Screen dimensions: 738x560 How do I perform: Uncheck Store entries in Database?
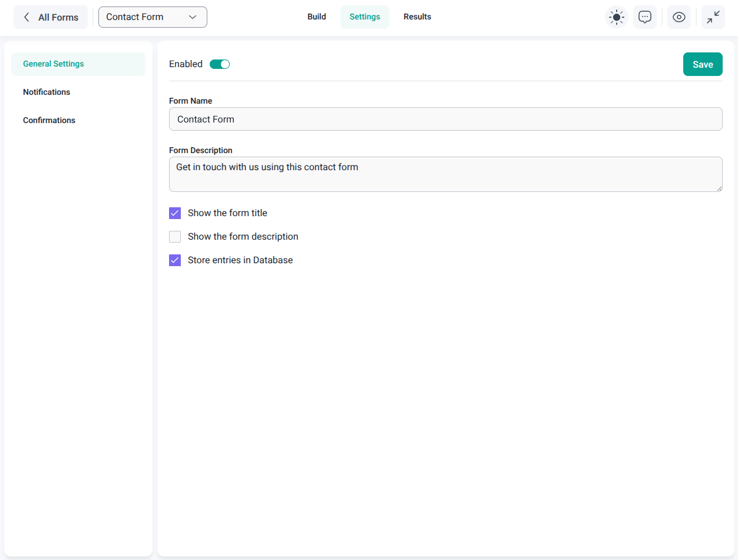tap(175, 260)
